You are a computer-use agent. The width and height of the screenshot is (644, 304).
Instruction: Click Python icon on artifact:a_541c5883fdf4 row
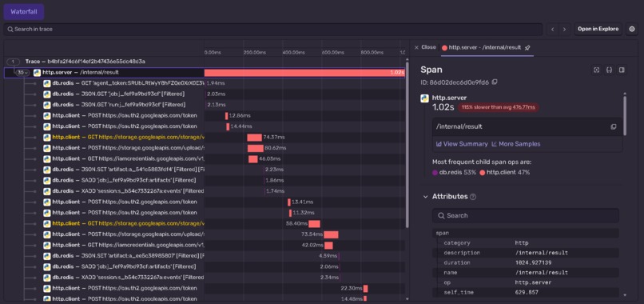pos(47,170)
